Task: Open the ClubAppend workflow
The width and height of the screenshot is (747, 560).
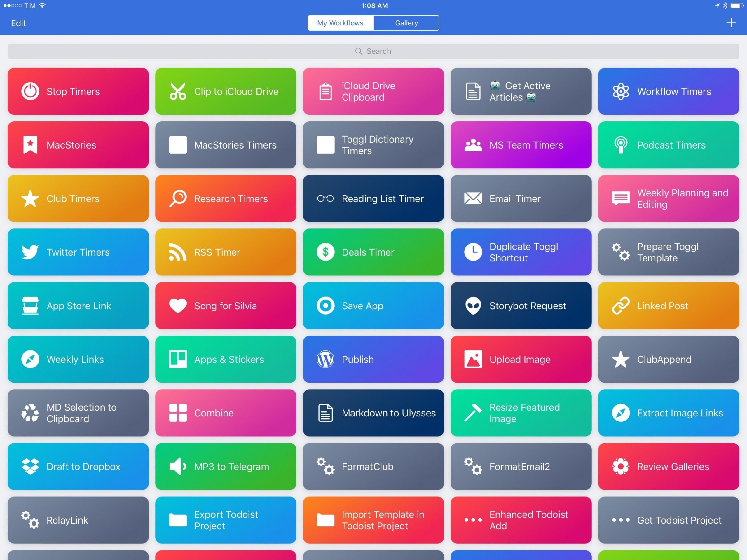Action: [x=668, y=359]
